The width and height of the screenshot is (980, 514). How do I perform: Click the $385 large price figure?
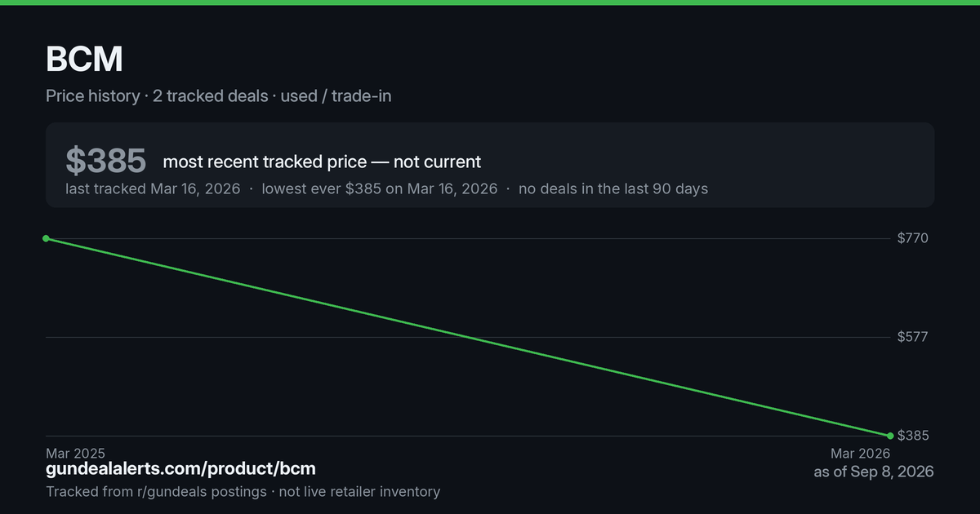(106, 161)
